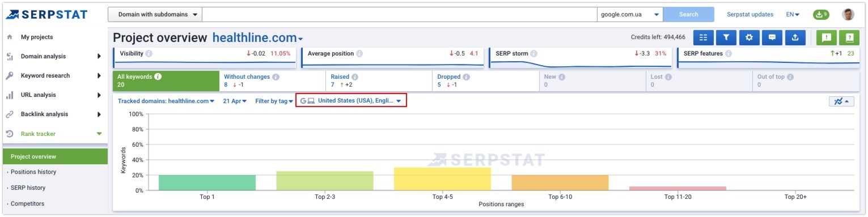Viewport: 868px width, 217px height.
Task: Click the Visibility metric card
Action: point(204,58)
